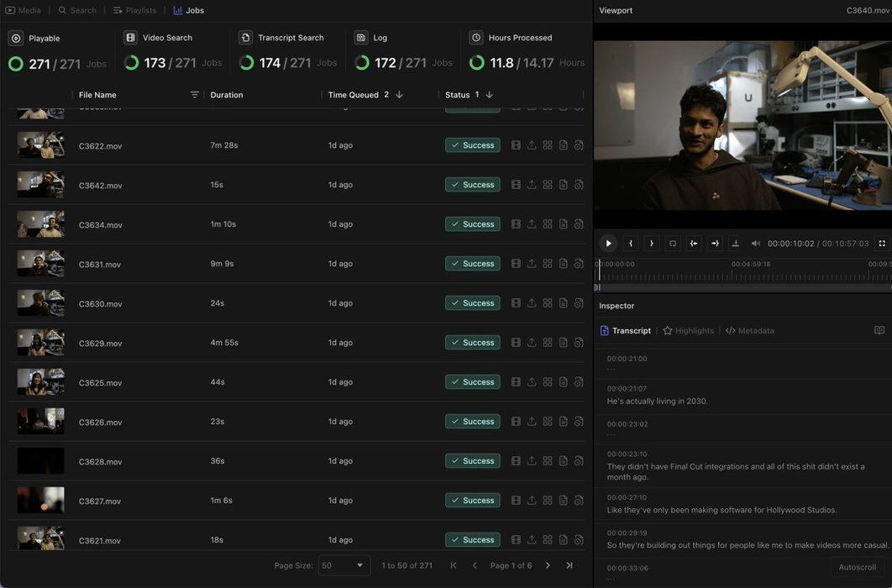892x588 pixels.
Task: Sort by the Status column header
Action: pos(458,95)
